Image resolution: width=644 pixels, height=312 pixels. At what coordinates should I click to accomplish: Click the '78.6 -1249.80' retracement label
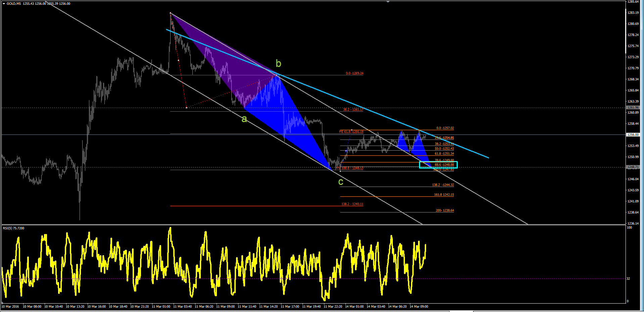click(445, 160)
